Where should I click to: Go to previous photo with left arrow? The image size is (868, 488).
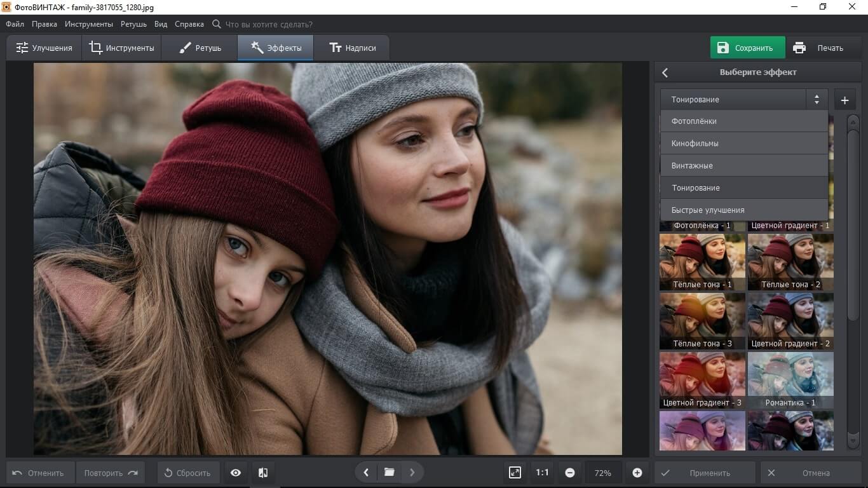[366, 472]
